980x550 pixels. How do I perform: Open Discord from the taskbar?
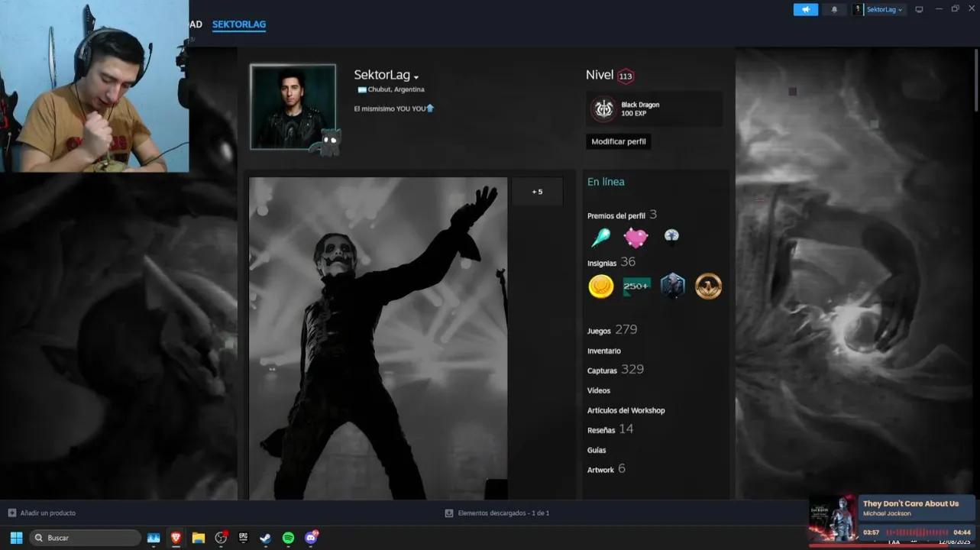[x=311, y=538]
